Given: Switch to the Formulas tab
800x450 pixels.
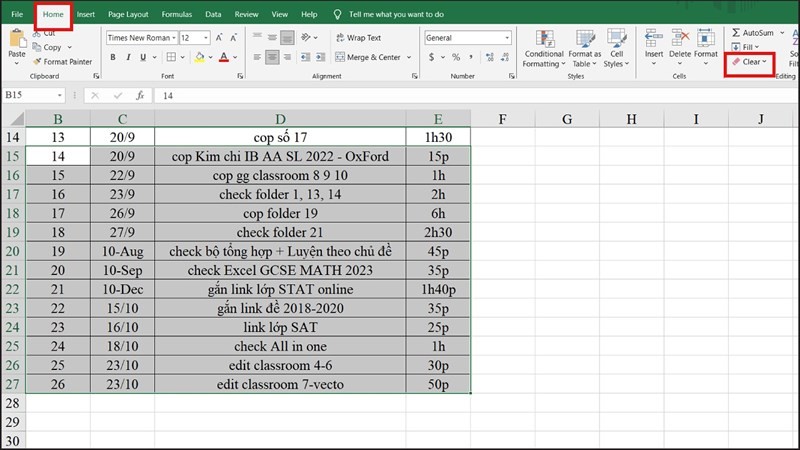Looking at the screenshot, I should 177,14.
